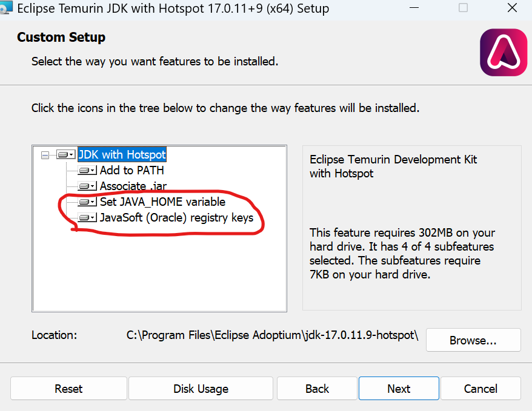The image size is (532, 411).
Task: Select the Set JAVA_HOME variable feature
Action: [162, 202]
